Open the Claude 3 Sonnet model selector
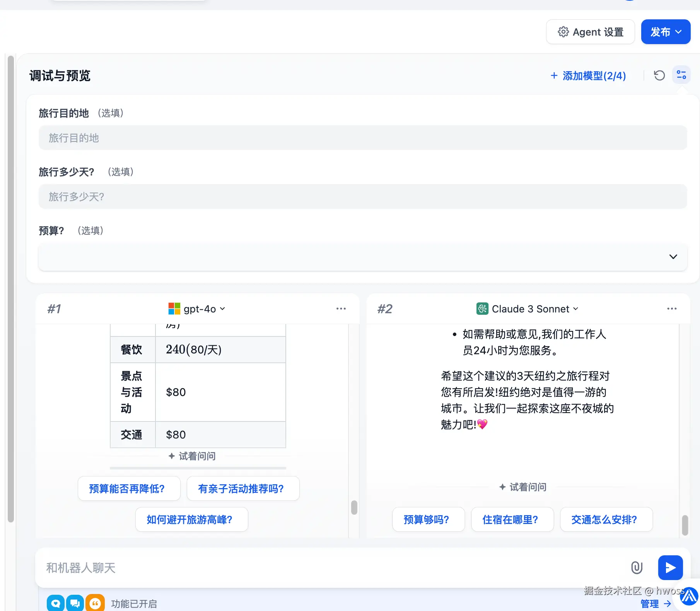The width and height of the screenshot is (700, 611). point(528,309)
